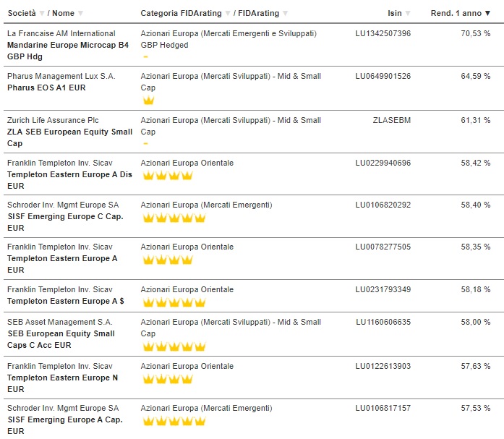
Task: Click the four-crown rating of Templeton Eastern Europe A Dis
Action: click(x=168, y=176)
